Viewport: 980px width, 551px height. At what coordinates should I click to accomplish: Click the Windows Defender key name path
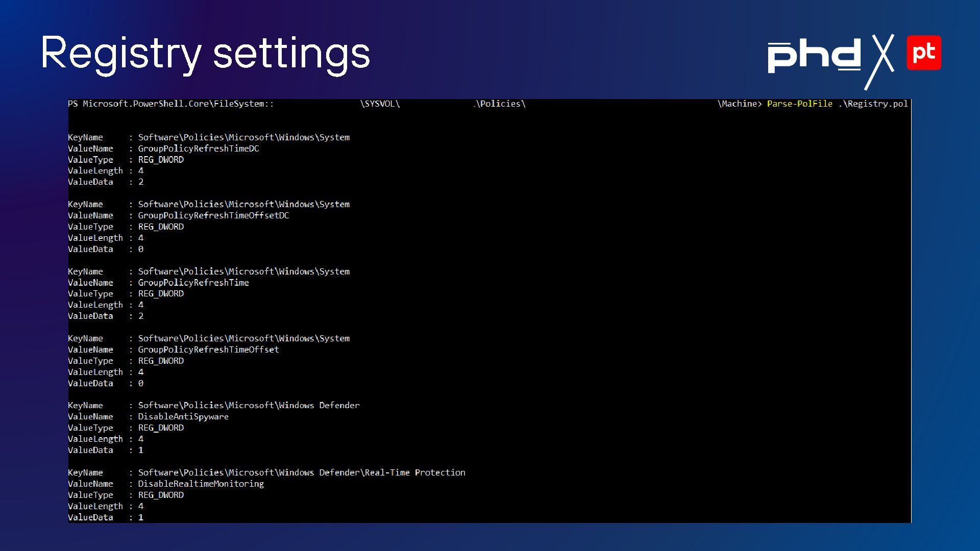click(249, 406)
